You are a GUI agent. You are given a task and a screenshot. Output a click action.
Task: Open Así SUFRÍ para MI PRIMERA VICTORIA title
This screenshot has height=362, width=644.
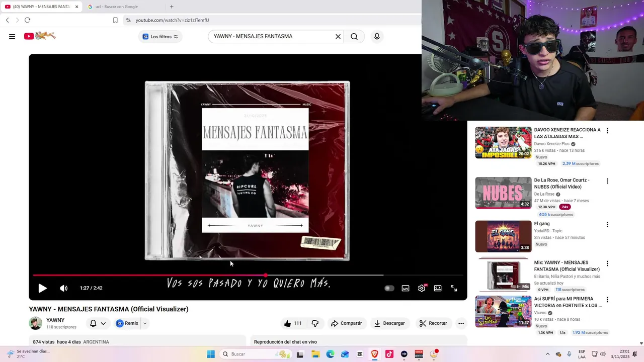(x=568, y=302)
